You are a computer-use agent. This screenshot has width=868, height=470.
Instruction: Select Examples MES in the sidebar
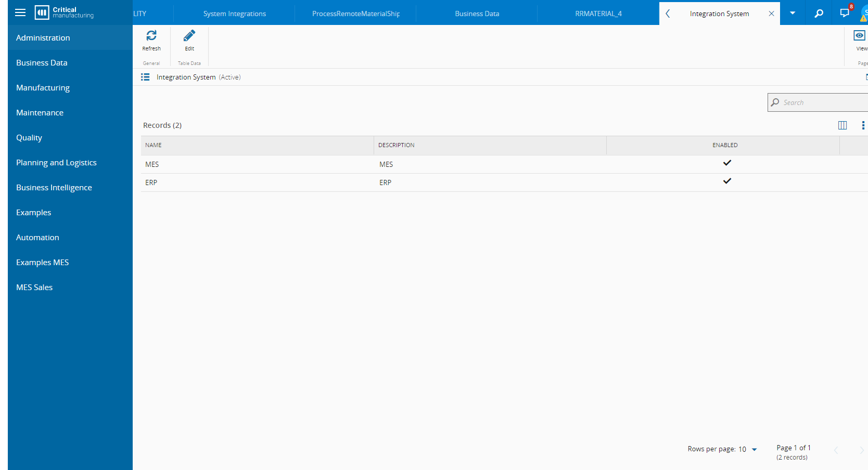(x=70, y=262)
